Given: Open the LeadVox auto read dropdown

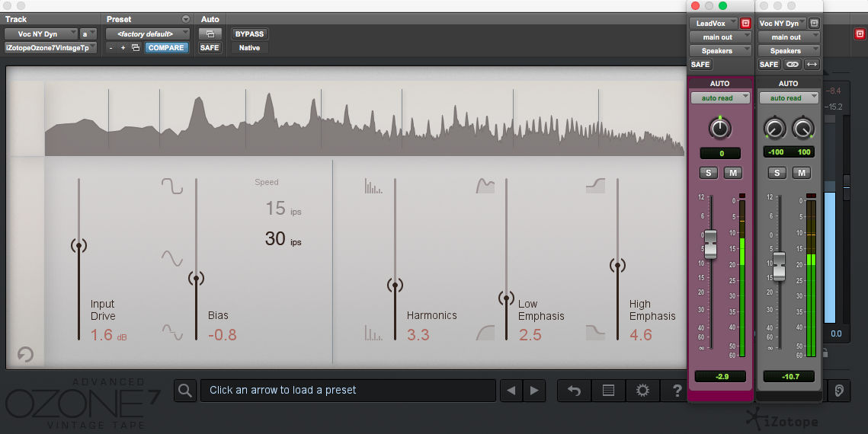Looking at the screenshot, I should (x=720, y=98).
